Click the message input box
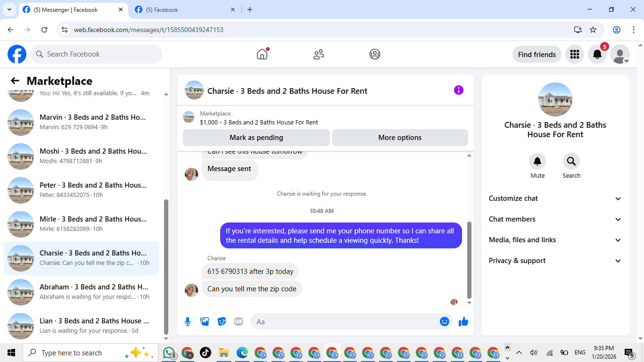 point(345,321)
